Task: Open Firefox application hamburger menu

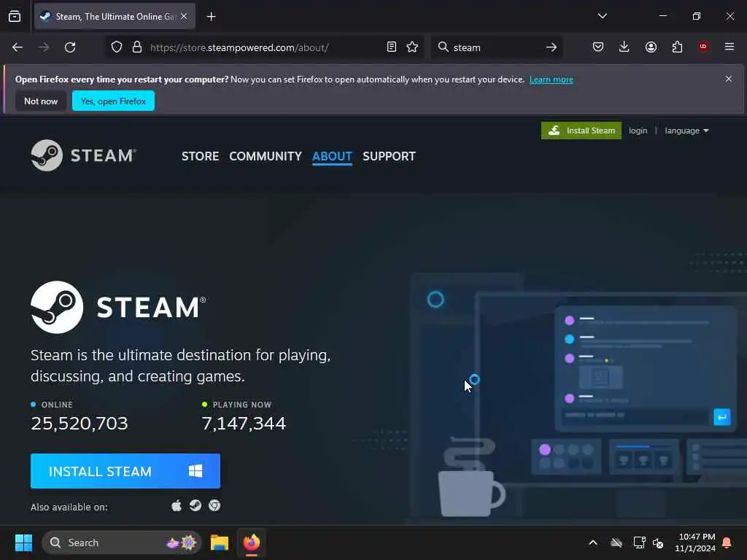Action: click(x=729, y=47)
